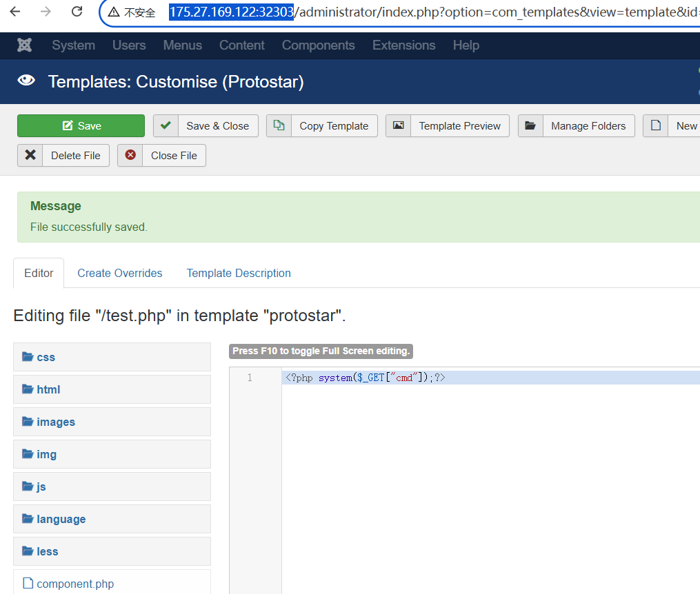Click the browser back arrow

[x=15, y=12]
